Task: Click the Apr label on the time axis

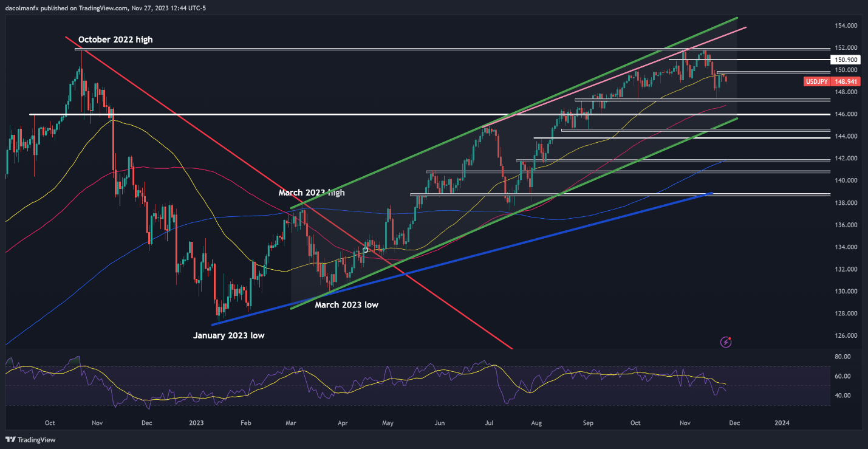Action: click(342, 423)
